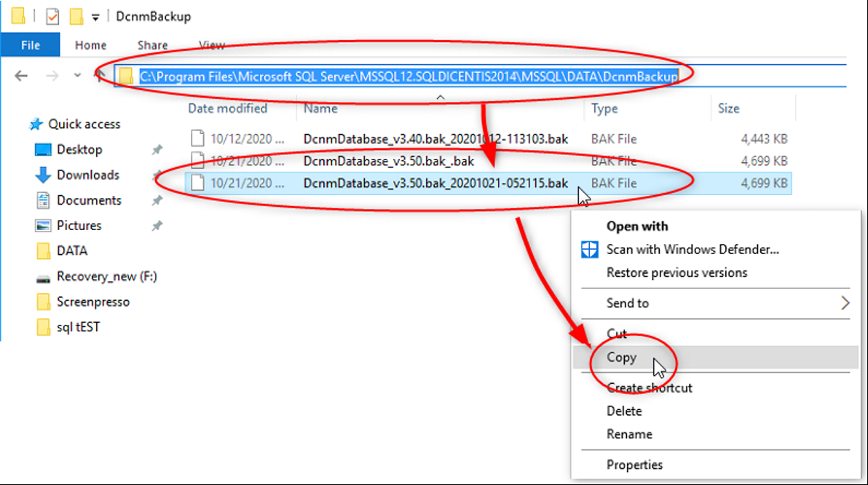This screenshot has height=485, width=868.
Task: Click the Screenpresso folder icon
Action: pyautogui.click(x=43, y=301)
